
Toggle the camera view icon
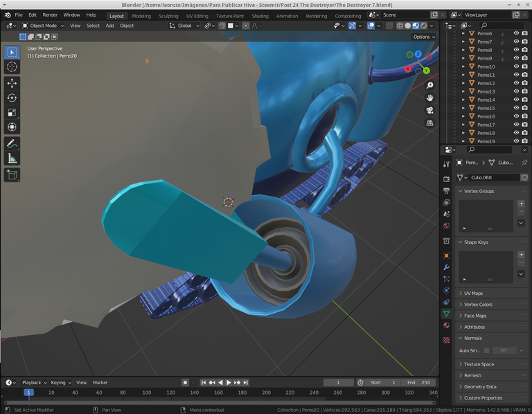[430, 111]
